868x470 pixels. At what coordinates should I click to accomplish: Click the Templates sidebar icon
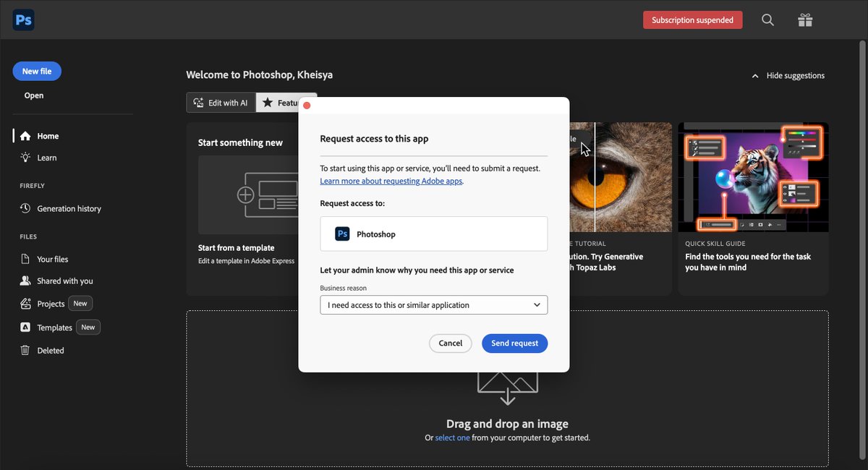tap(25, 328)
